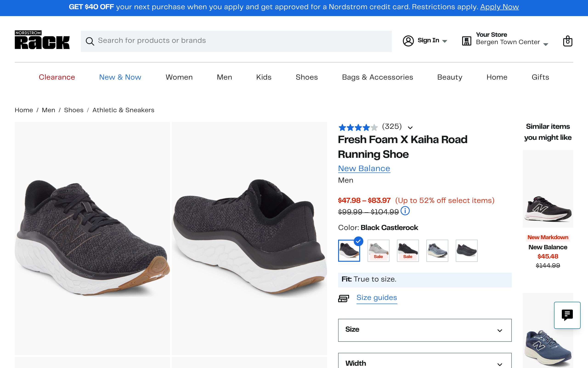
Task: Go to the Men breadcrumb
Action: [48, 110]
